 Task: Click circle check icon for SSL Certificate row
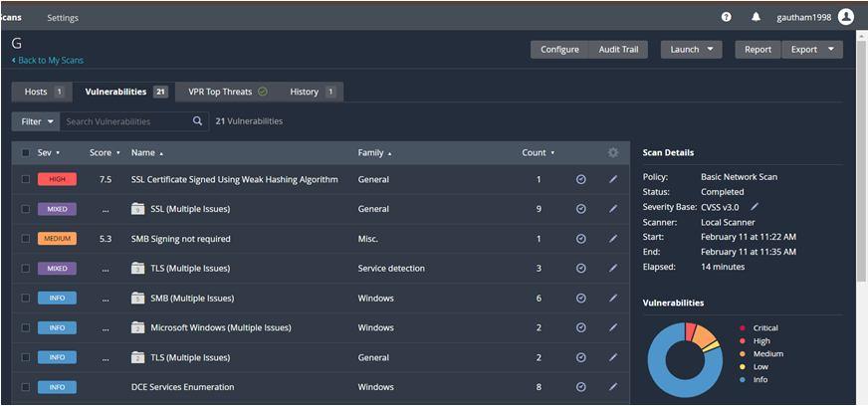580,179
